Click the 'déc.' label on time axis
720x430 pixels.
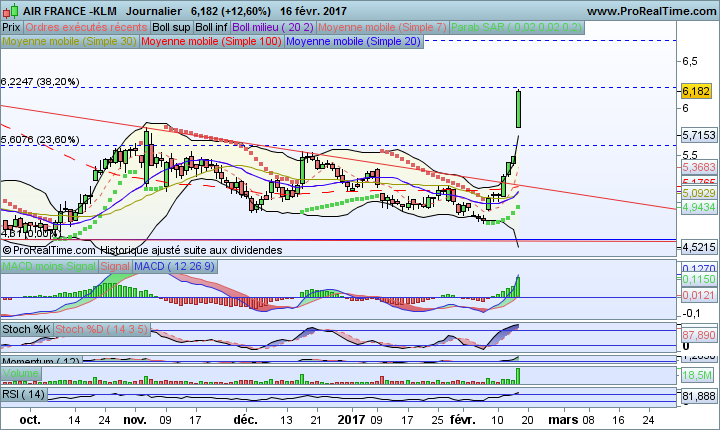245,419
